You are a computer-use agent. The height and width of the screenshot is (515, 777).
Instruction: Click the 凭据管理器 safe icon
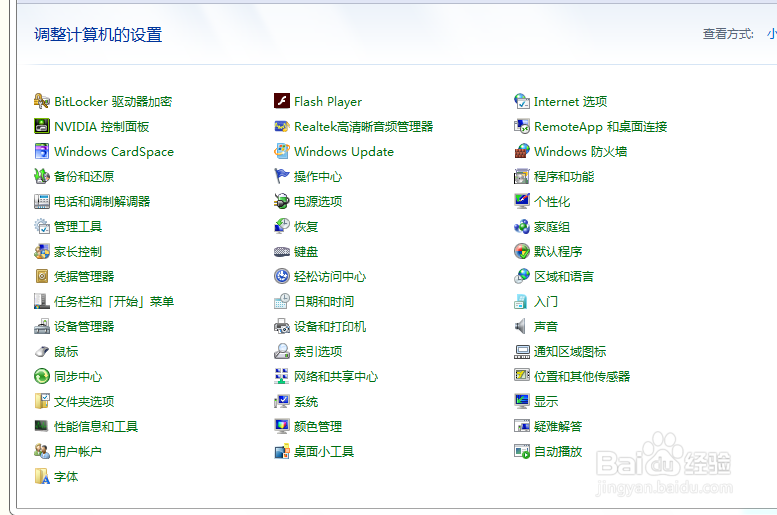pos(42,276)
